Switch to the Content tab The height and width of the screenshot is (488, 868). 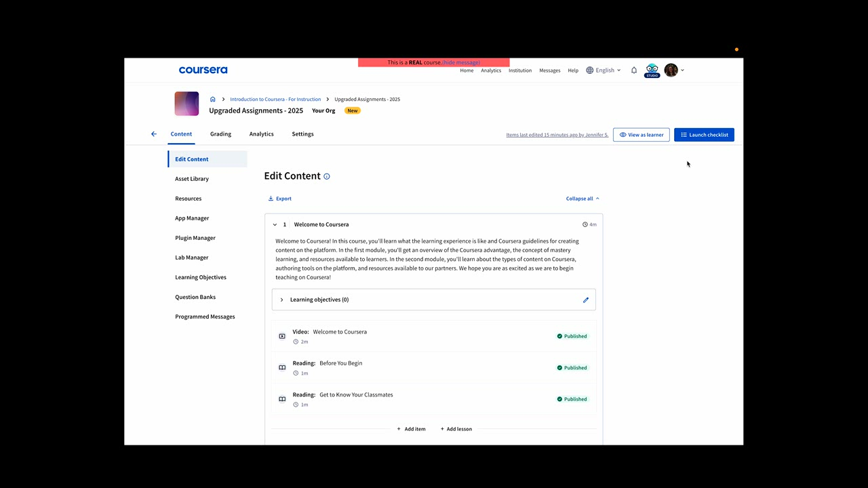181,134
